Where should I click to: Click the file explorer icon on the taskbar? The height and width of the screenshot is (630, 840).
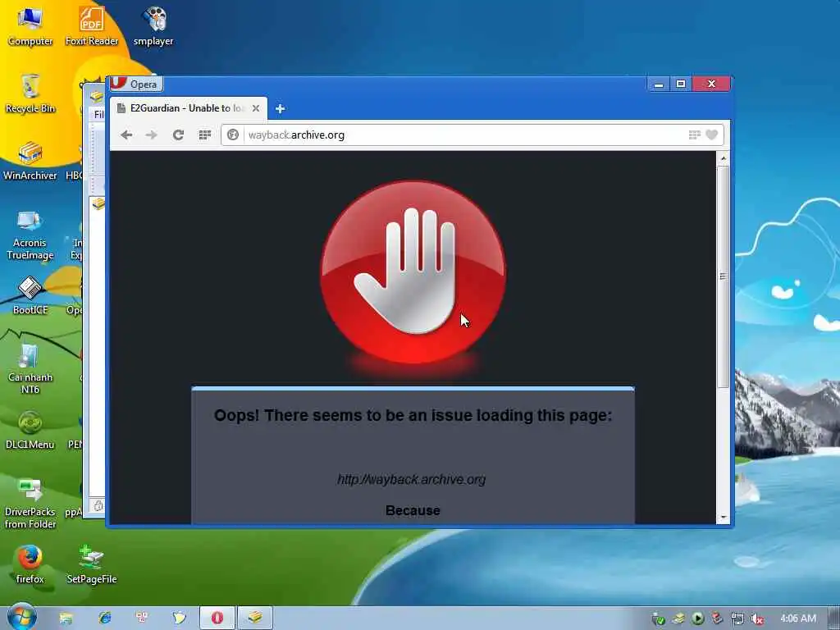pyautogui.click(x=66, y=619)
